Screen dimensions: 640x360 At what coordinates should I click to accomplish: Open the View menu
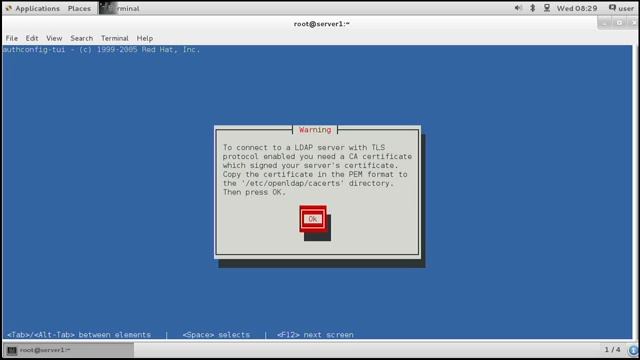coord(54,38)
